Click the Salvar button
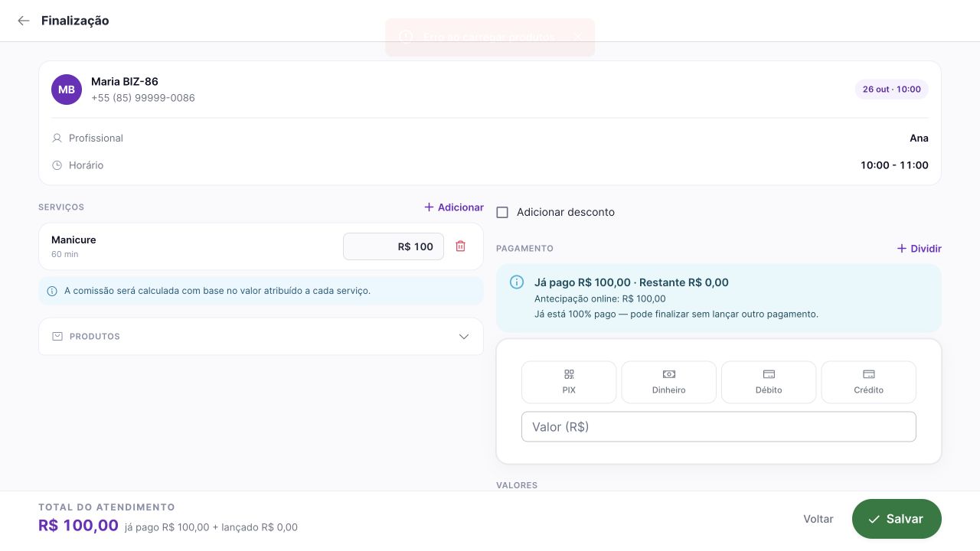This screenshot has width=980, height=551. coord(897,519)
